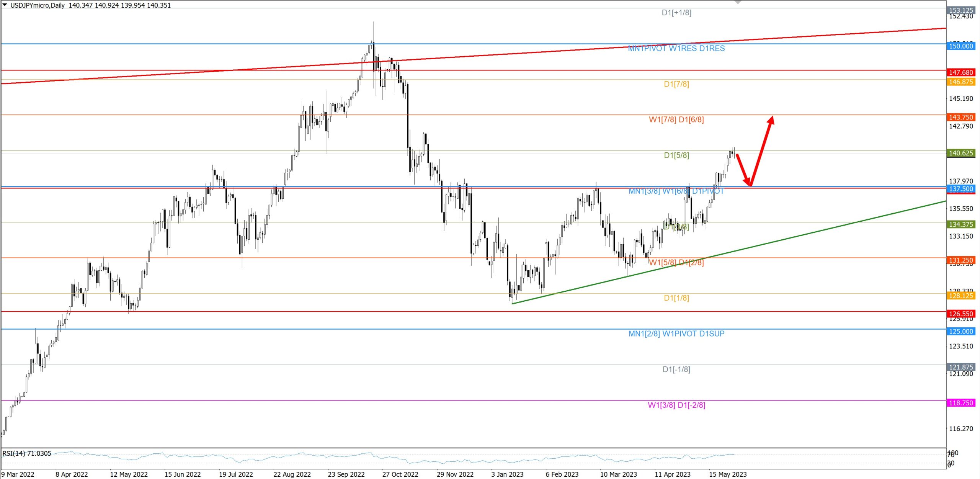Image resolution: width=980 pixels, height=479 pixels.
Task: Click the gray chart shift marker at the top
Action: click(738, 2)
